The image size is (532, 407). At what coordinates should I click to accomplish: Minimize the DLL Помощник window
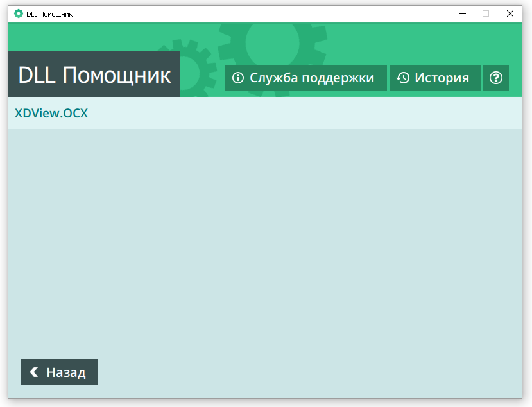point(462,13)
